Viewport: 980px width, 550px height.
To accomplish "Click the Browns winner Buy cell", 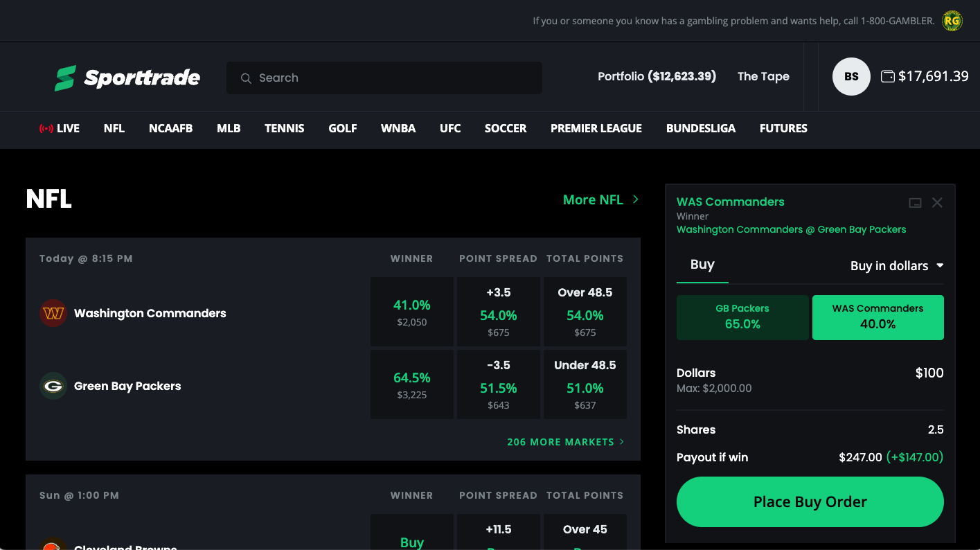I will 412,532.
